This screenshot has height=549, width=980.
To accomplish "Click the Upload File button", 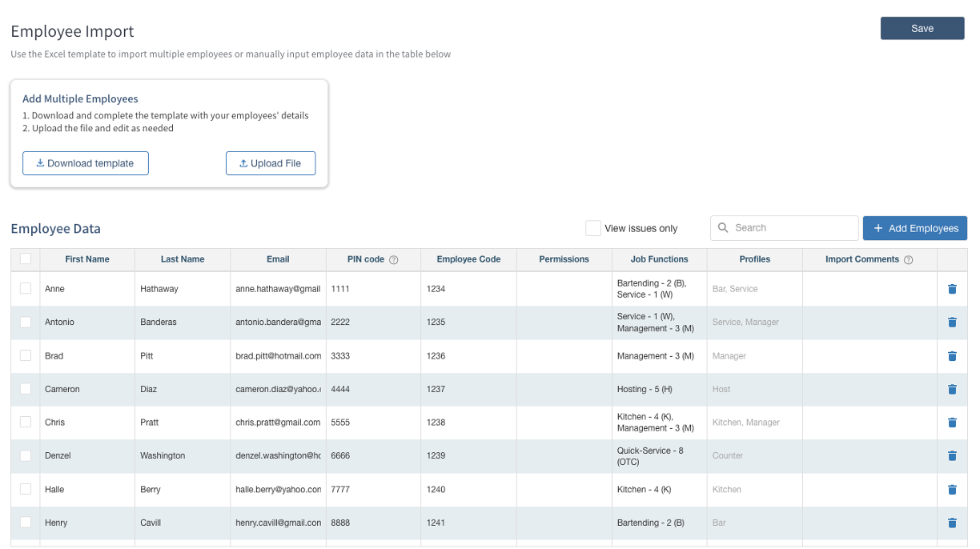I will pos(271,163).
